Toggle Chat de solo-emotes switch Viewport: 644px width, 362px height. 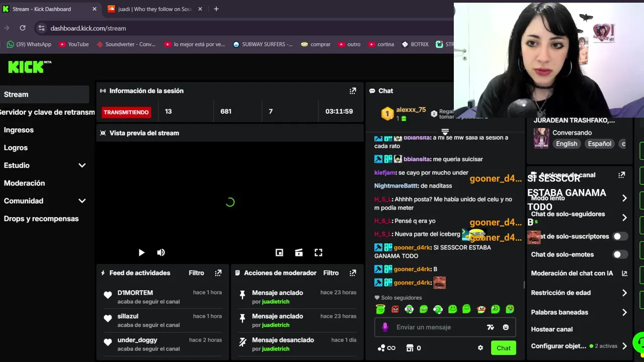(x=620, y=254)
